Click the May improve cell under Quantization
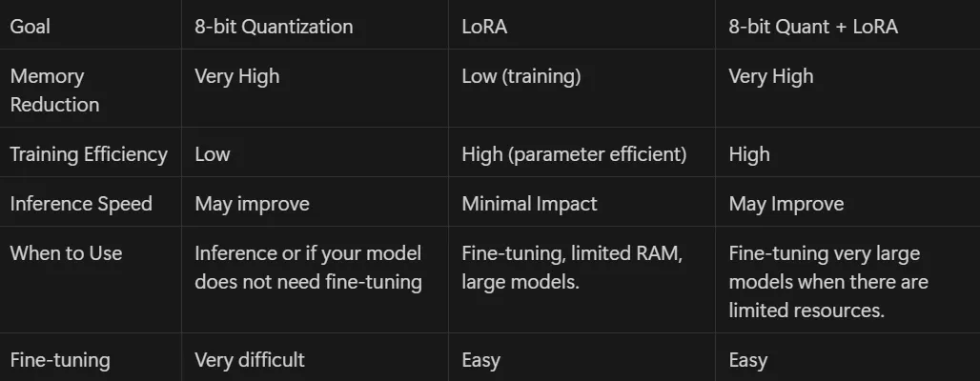The height and width of the screenshot is (381, 980). (252, 204)
